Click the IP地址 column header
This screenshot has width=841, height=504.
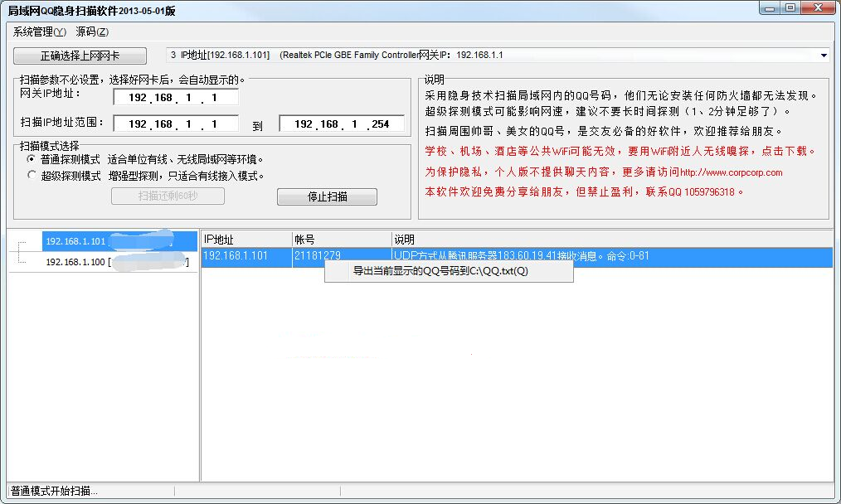[x=246, y=239]
